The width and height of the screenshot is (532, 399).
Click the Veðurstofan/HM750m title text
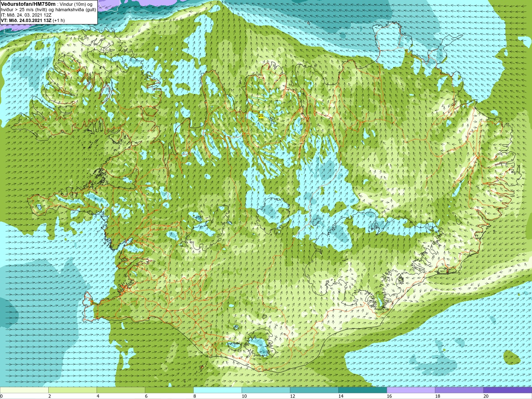coord(28,4)
